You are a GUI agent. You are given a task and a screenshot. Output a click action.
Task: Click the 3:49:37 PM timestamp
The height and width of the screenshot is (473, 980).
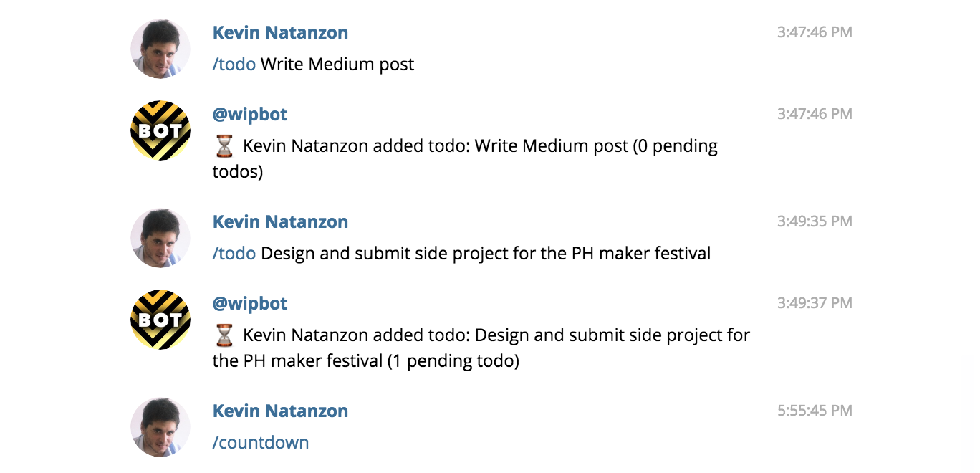pos(815,303)
